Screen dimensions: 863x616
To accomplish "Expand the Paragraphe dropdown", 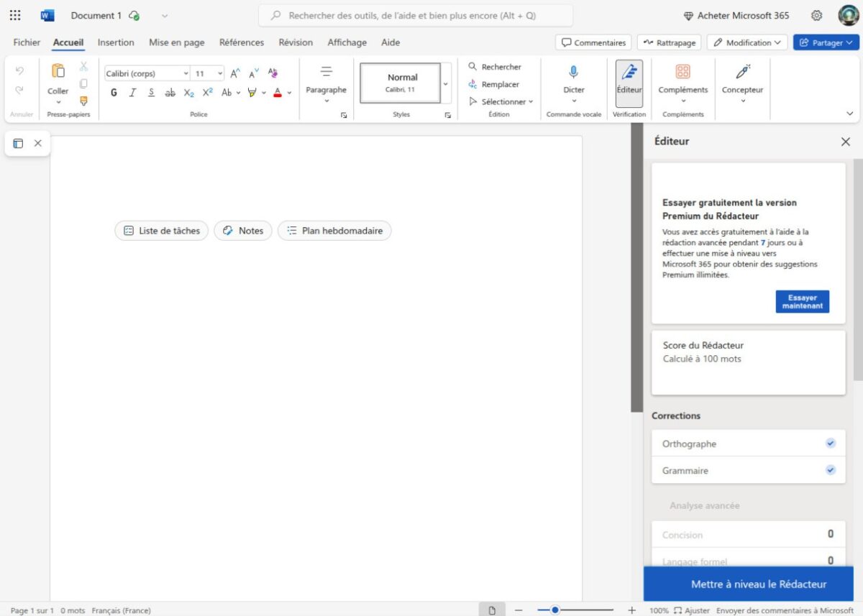I will click(326, 101).
